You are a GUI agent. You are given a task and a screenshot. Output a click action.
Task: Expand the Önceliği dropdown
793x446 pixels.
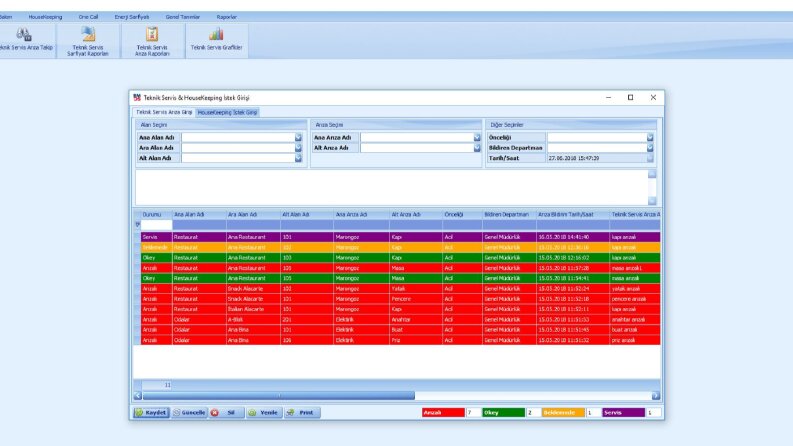(650, 138)
